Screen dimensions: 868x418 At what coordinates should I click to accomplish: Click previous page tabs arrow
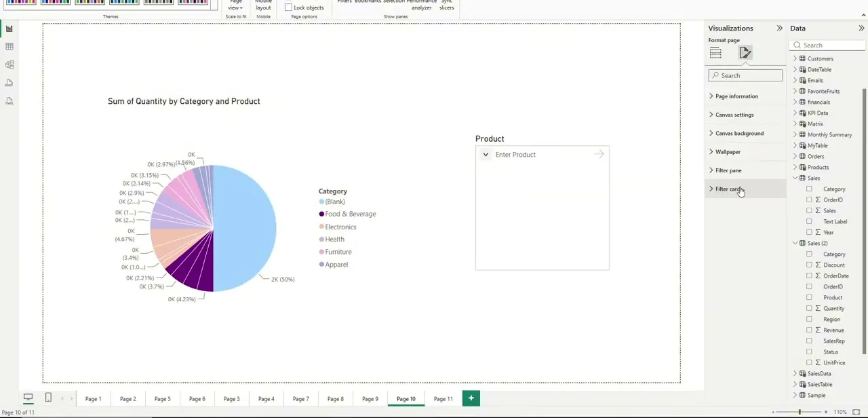pos(64,398)
